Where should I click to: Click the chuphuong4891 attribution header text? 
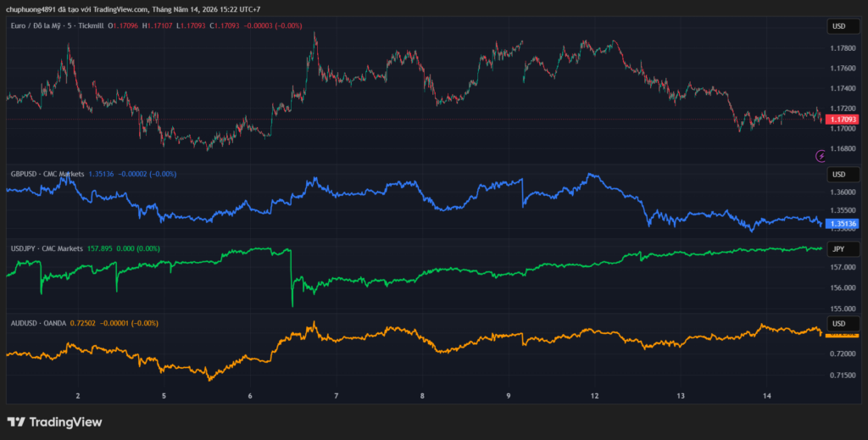133,9
